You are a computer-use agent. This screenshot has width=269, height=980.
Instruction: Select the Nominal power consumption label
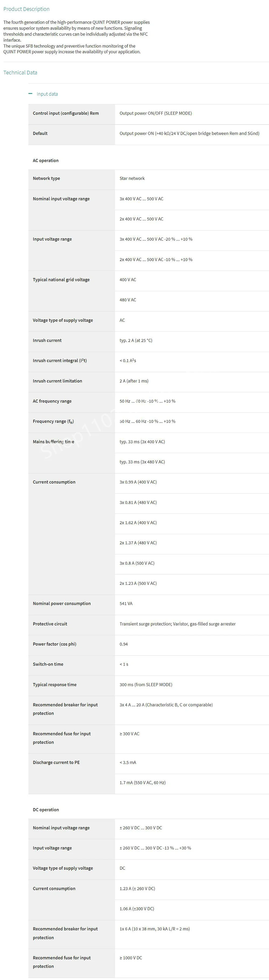[62, 603]
